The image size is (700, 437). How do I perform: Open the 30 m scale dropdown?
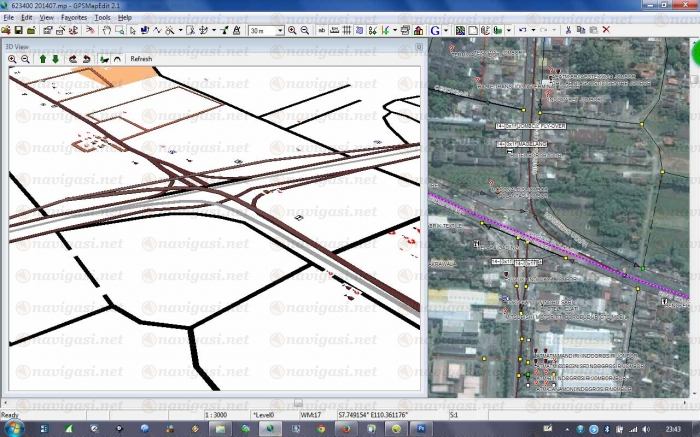click(279, 30)
